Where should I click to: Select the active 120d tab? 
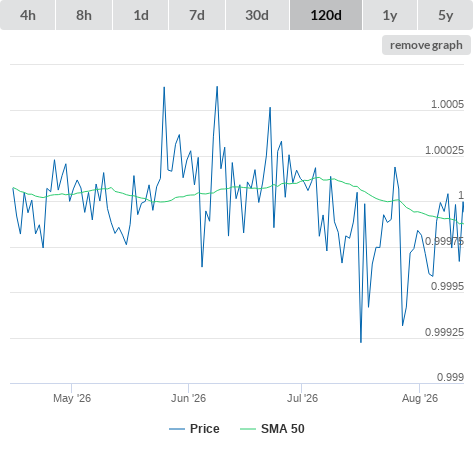pyautogui.click(x=326, y=15)
